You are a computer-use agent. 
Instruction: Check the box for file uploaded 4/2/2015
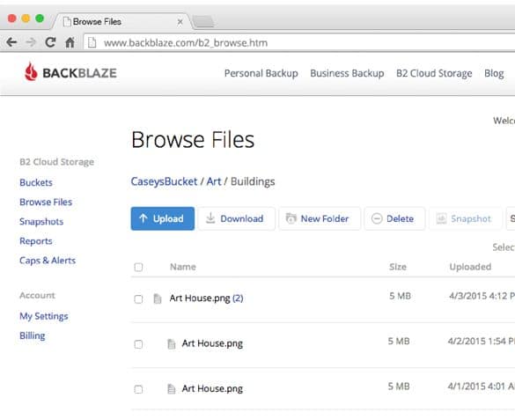138,344
